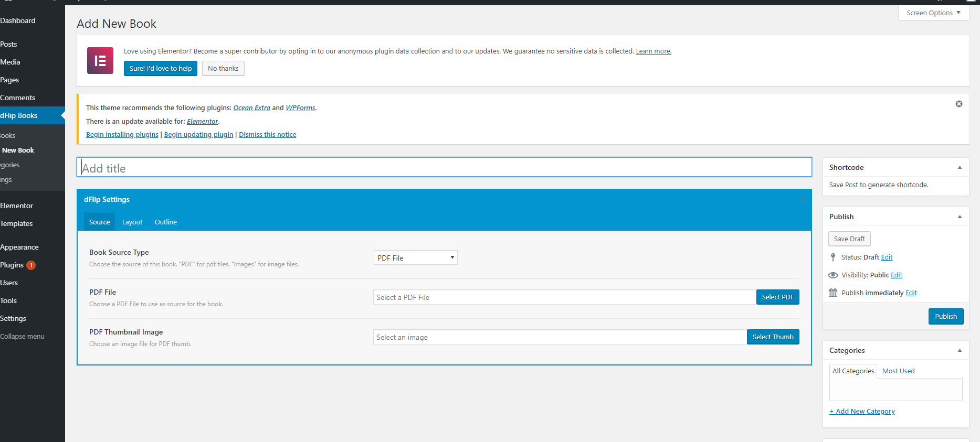Click the Plugins update count badge
Screen dimensions: 980x442
31,265
